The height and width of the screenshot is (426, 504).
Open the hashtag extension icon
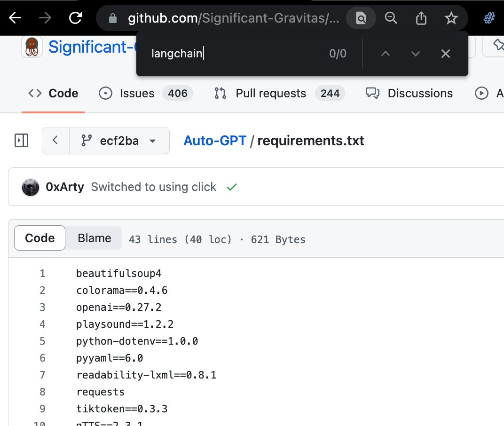489,18
